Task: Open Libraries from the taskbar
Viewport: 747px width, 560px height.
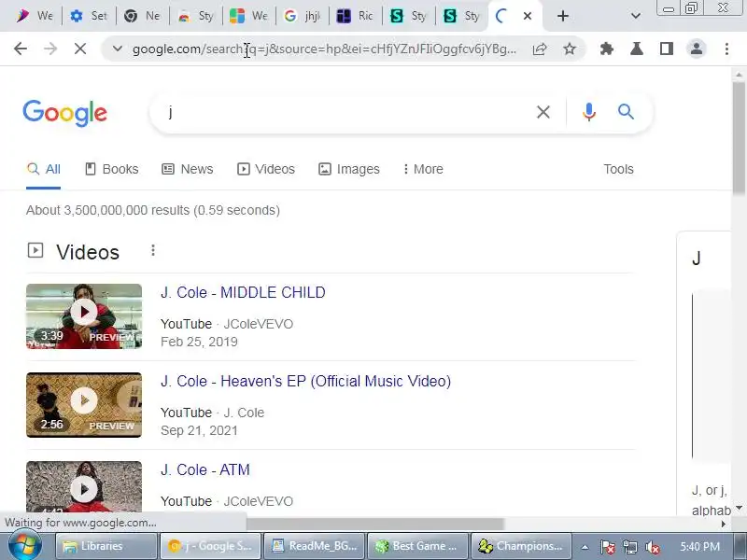Action: point(106,546)
